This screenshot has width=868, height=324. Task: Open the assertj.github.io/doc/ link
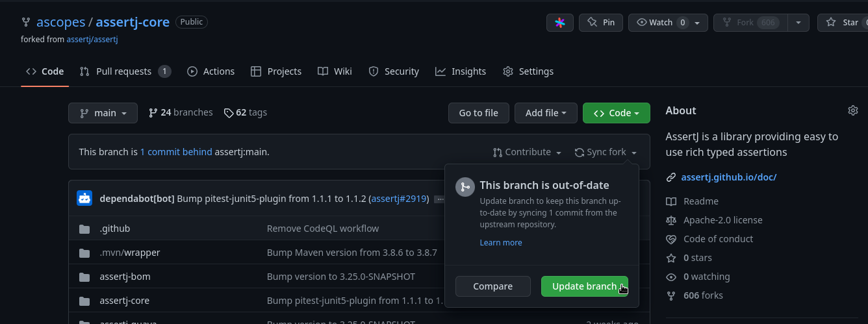(729, 177)
